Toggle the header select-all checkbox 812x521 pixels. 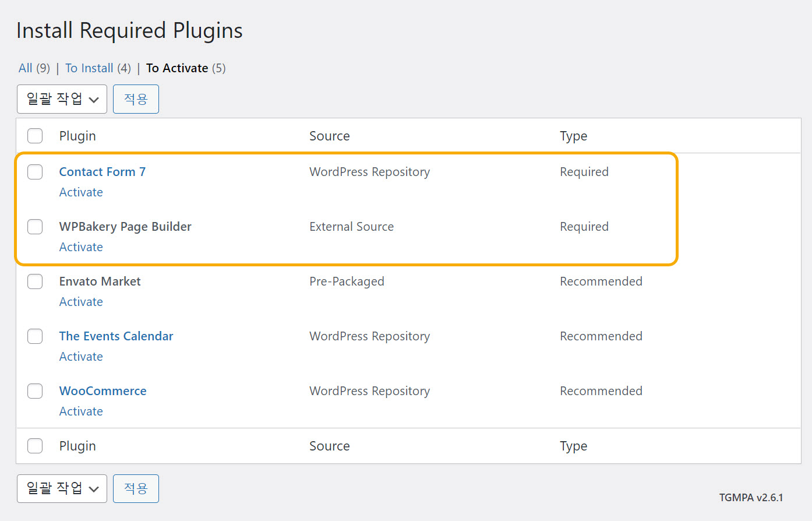[35, 136]
